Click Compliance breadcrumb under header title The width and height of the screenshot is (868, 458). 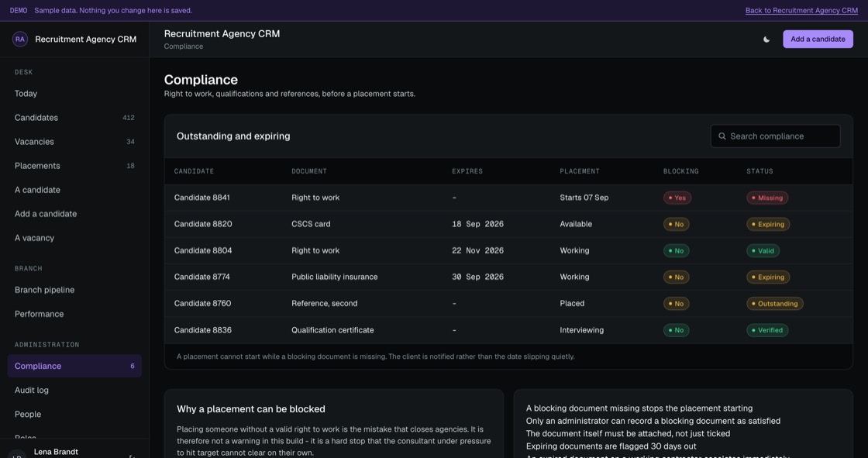183,46
